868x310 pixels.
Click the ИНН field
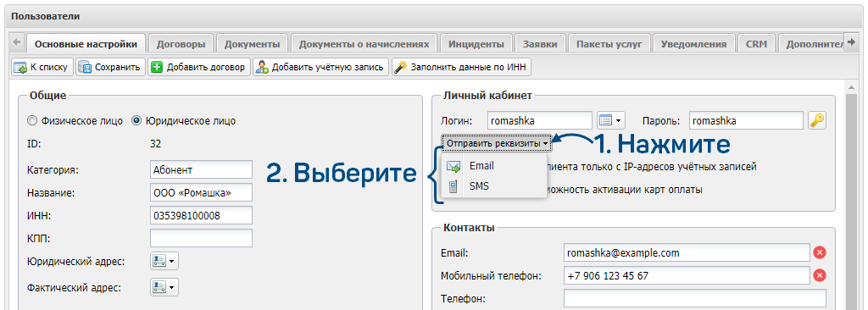click(201, 215)
